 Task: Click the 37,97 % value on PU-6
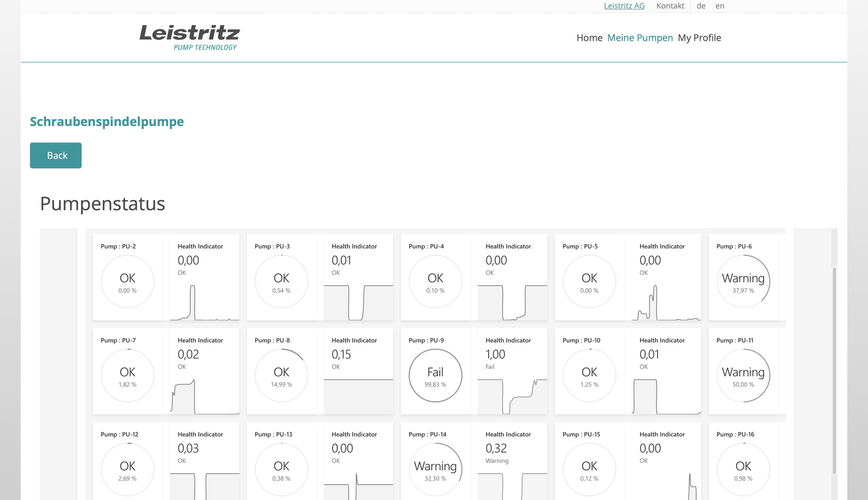tap(743, 291)
